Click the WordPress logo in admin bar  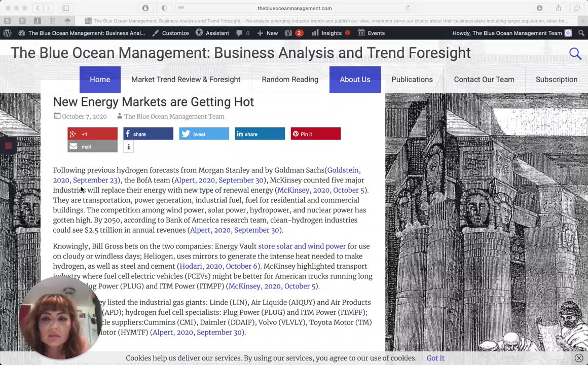(x=7, y=33)
